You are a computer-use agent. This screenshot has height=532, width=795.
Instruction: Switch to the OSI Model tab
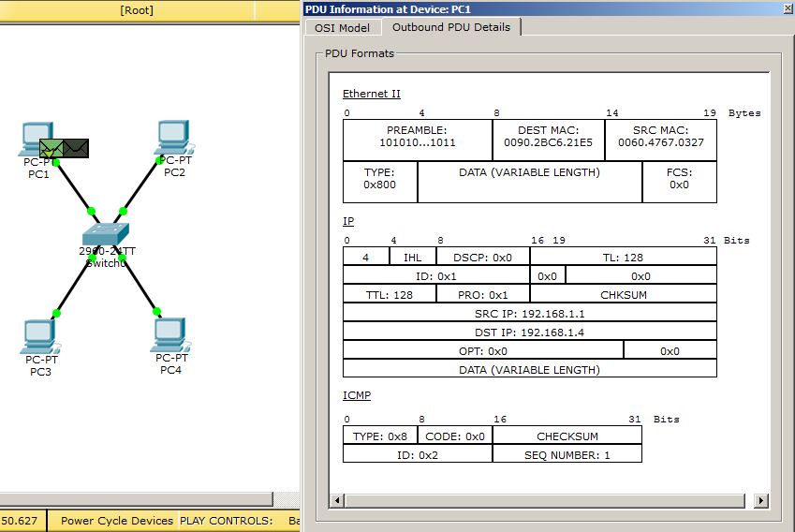coord(342,28)
